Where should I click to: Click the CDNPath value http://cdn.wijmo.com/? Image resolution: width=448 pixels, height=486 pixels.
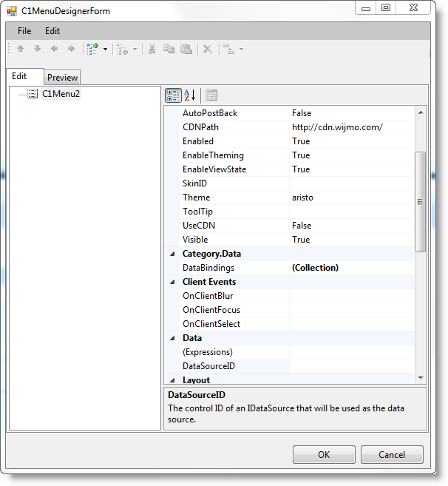(337, 127)
